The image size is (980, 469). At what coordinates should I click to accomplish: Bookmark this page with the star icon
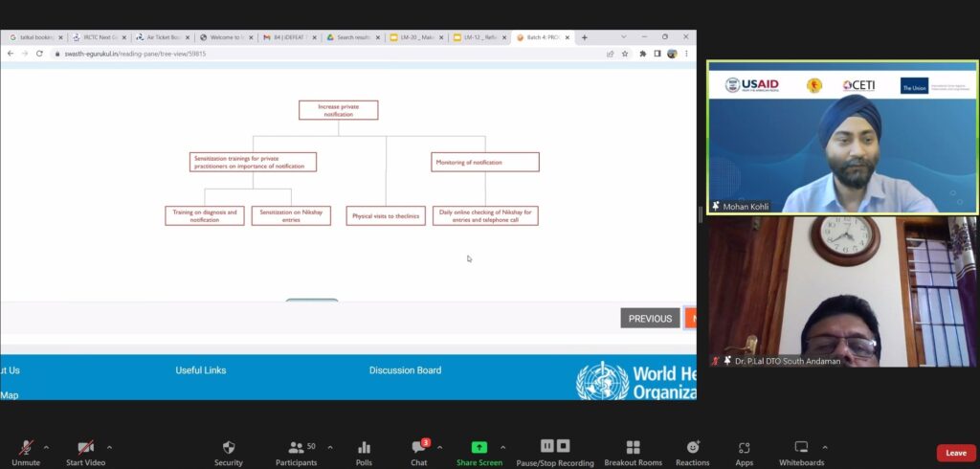pyautogui.click(x=625, y=54)
